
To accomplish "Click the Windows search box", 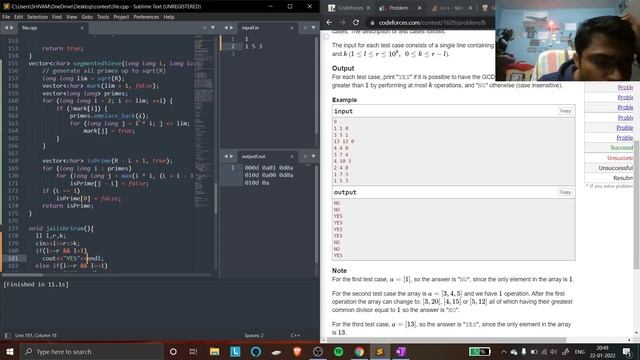I will 91,351.
